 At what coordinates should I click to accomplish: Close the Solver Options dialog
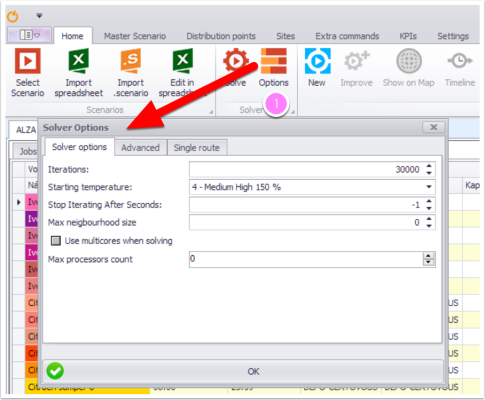pyautogui.click(x=433, y=127)
